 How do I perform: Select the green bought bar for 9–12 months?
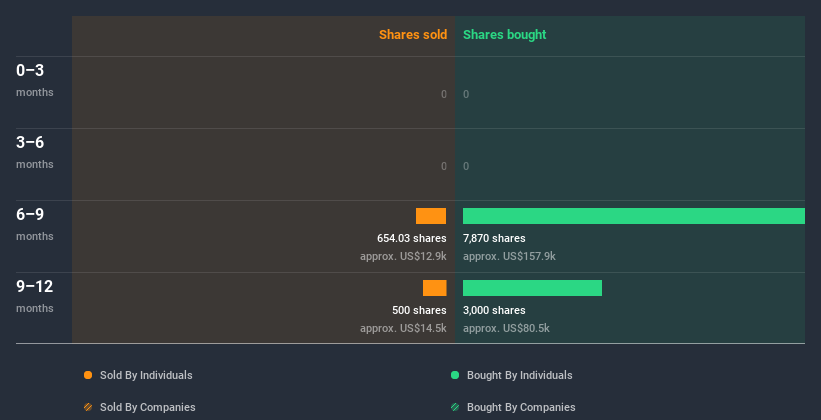point(532,288)
